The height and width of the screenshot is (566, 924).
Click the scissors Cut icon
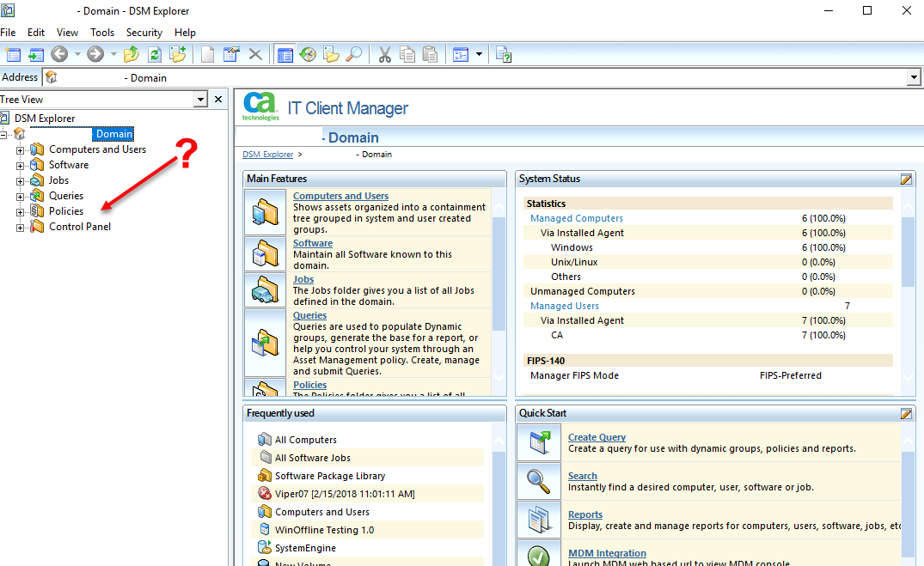384,54
